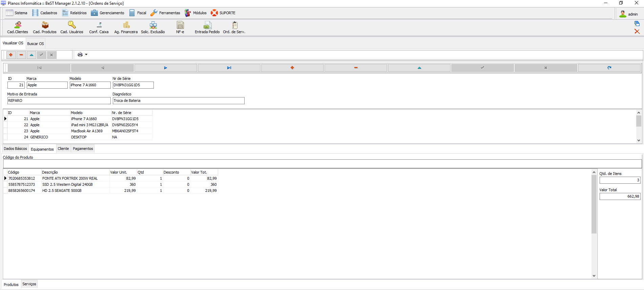Click the Código do Produto input field
This screenshot has width=644, height=290.
322,164
